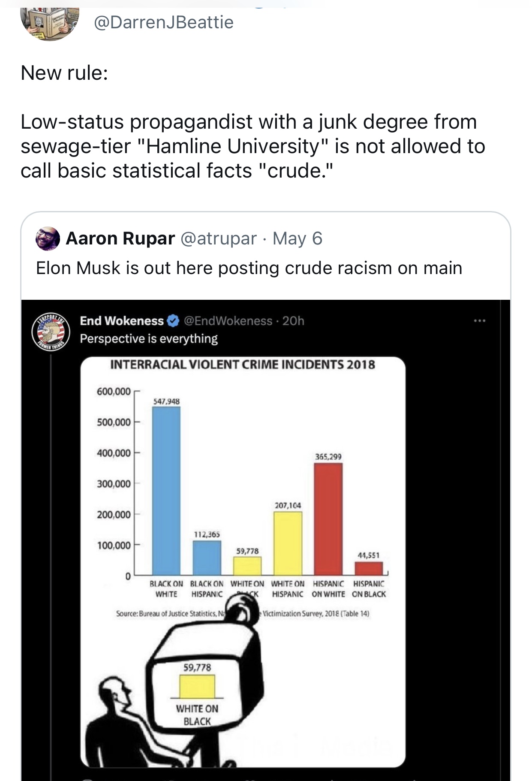Open End Wokeness circular profile logo

coord(51,332)
